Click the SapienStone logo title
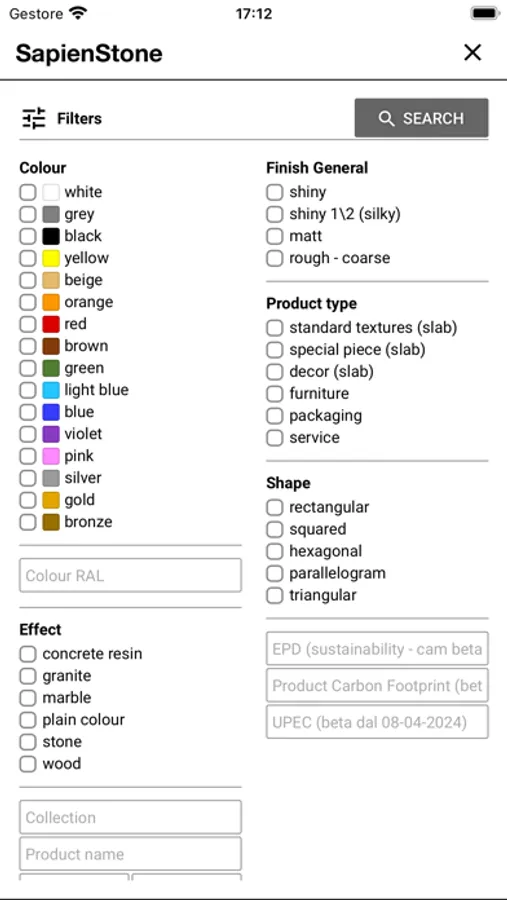 click(89, 53)
